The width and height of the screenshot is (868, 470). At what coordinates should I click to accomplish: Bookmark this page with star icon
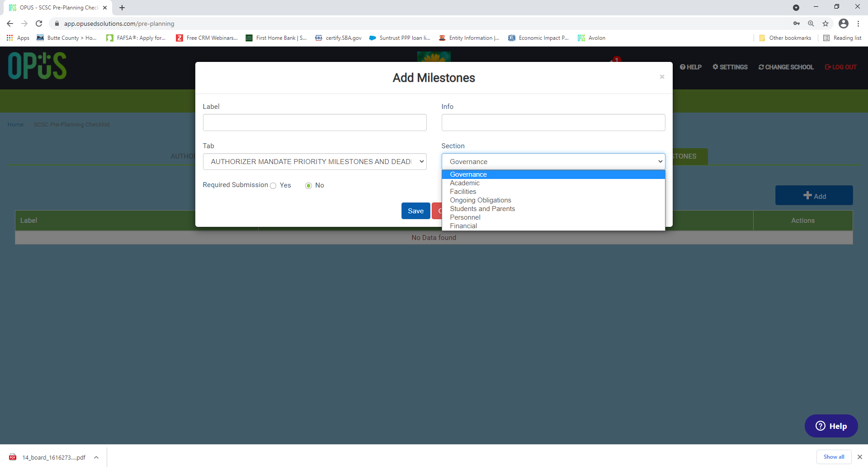pos(826,23)
